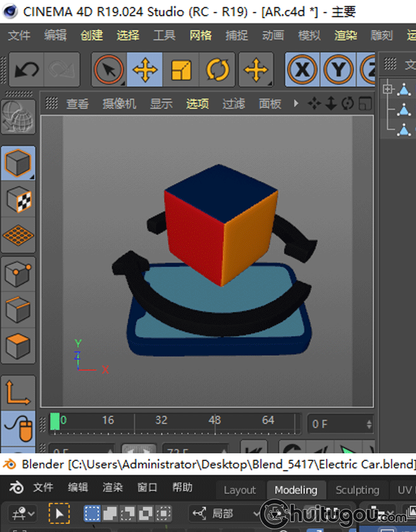Switch to Blender Sculpting workspace tab
The image size is (416, 532).
(357, 490)
